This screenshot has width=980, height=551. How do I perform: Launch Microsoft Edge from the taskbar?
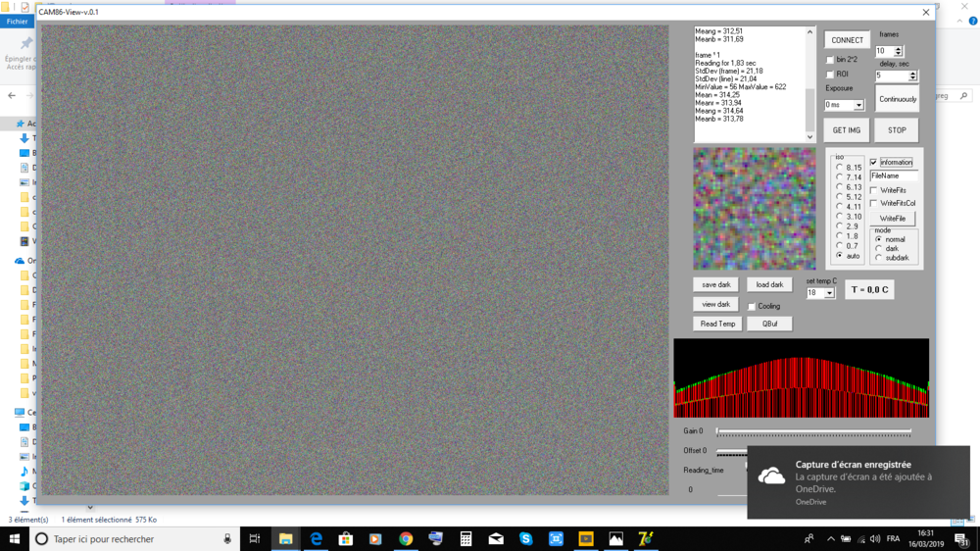(316, 538)
